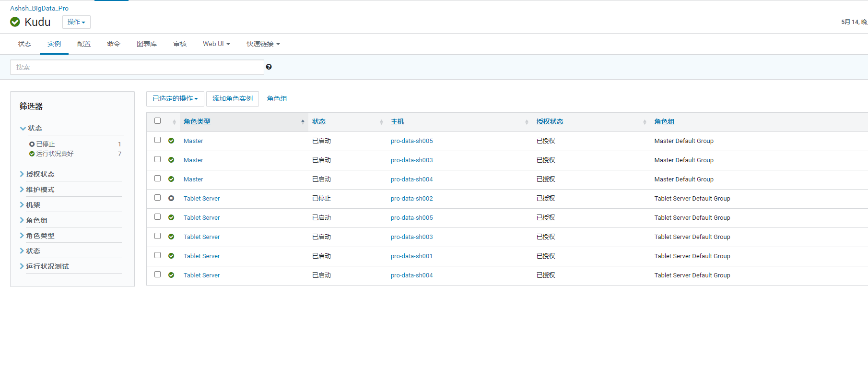
Task: Check the box for Master on pro-data-sh004
Action: coord(157,179)
